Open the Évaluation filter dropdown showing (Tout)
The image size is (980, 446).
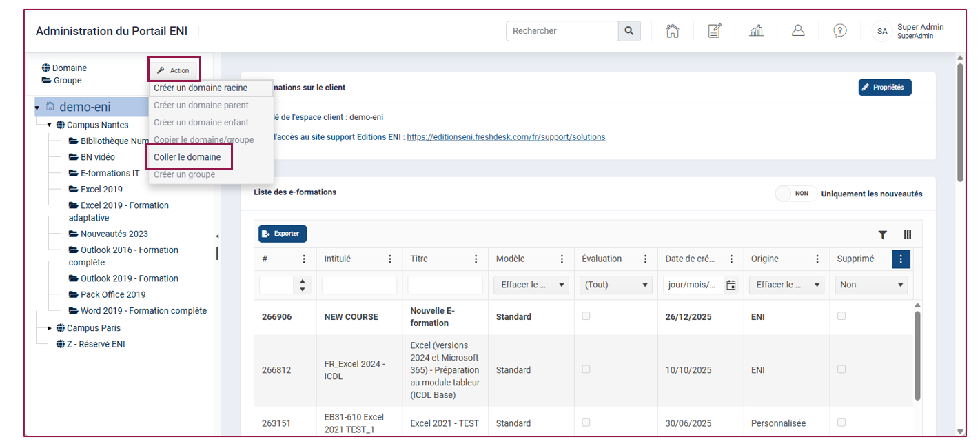(x=617, y=285)
